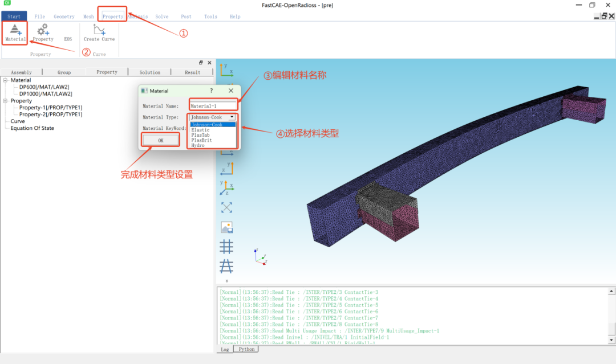Click the Material dialog help question mark
The width and height of the screenshot is (616, 364).
coord(212,91)
